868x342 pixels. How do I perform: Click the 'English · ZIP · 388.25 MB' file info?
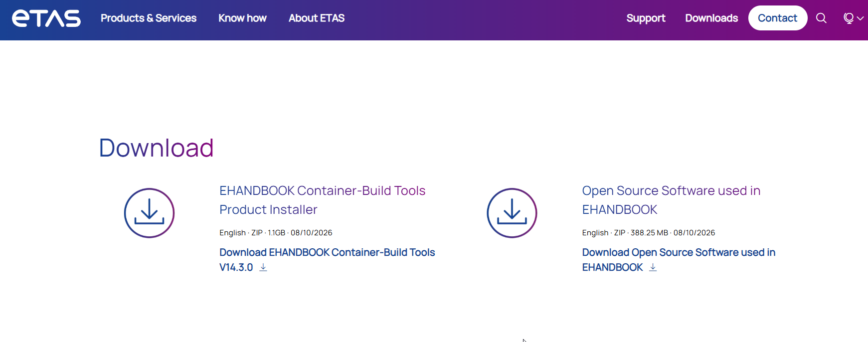coord(648,233)
